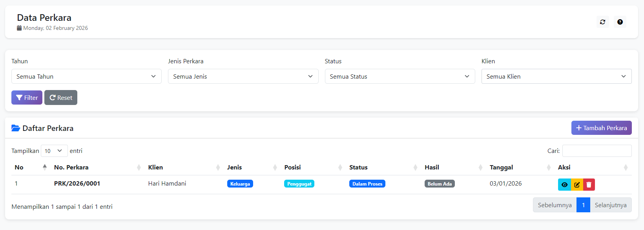644x230 pixels.
Task: Click the calendar icon next to the date
Action: click(x=19, y=28)
